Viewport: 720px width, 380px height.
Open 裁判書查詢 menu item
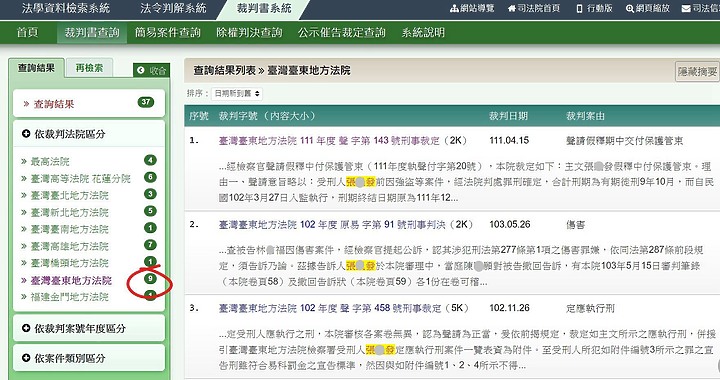[92, 32]
